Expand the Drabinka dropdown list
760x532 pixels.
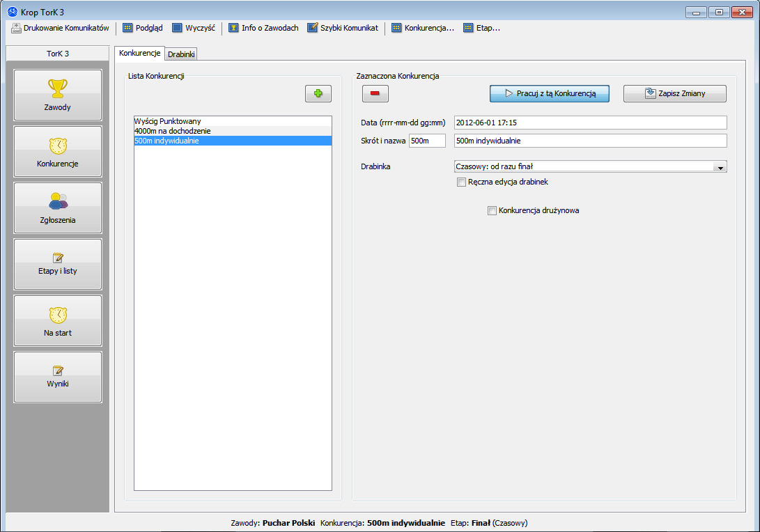pos(720,167)
